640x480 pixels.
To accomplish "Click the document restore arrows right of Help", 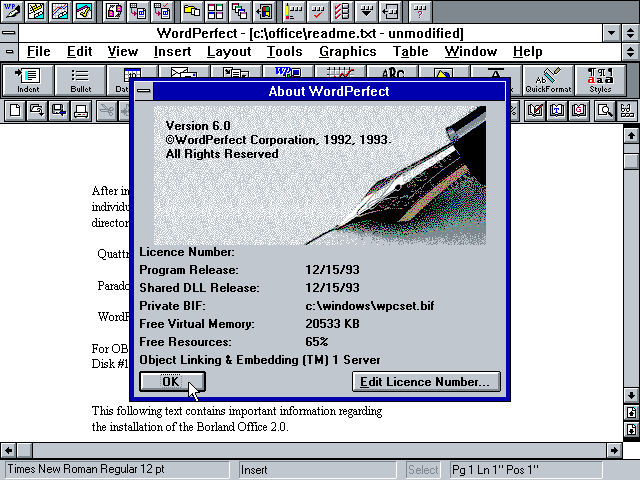I will coord(631,52).
